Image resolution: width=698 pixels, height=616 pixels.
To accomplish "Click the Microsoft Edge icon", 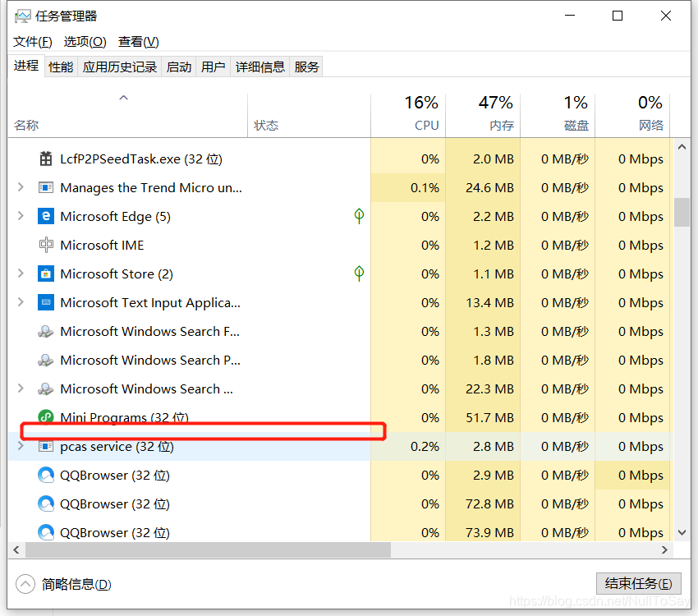I will point(46,216).
